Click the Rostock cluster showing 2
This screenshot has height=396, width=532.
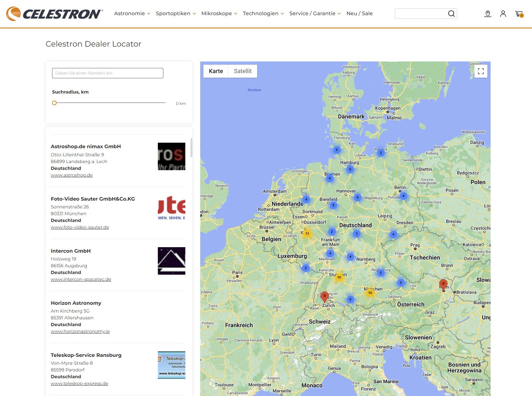tap(381, 153)
